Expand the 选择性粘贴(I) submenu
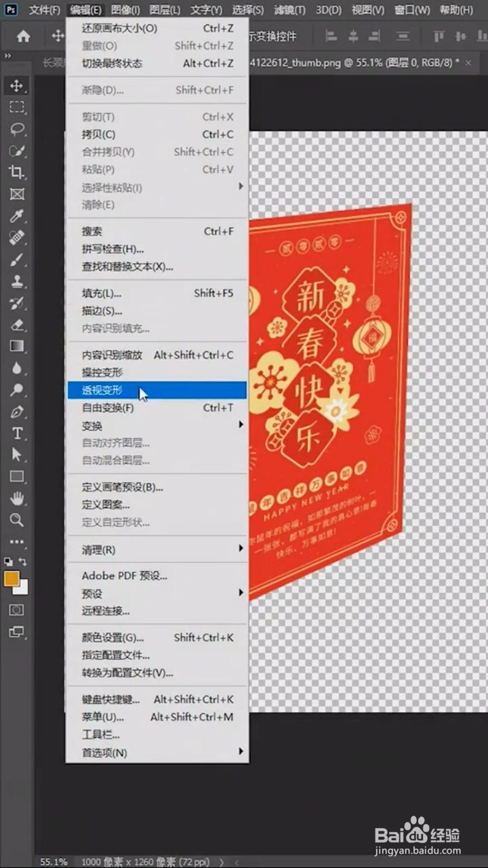This screenshot has height=868, width=488. tap(241, 186)
